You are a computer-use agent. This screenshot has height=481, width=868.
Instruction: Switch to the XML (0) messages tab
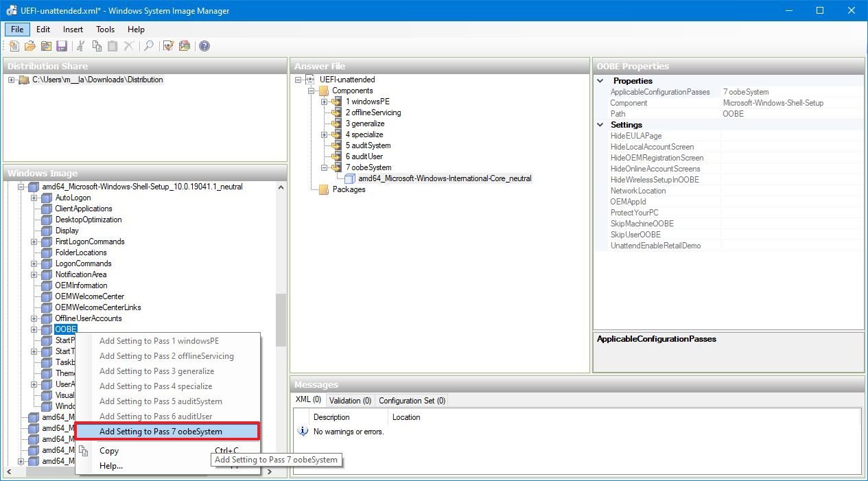coord(309,400)
